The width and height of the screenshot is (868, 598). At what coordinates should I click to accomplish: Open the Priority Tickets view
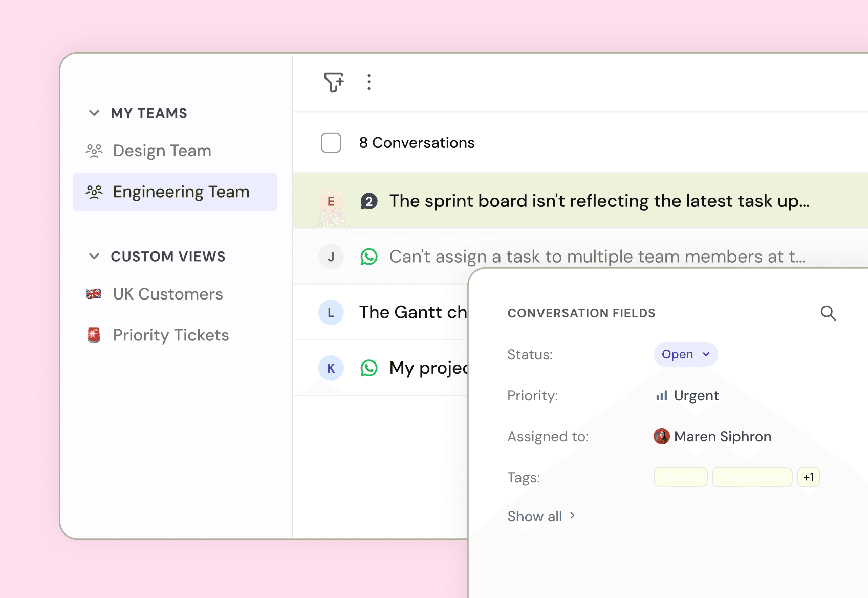170,335
